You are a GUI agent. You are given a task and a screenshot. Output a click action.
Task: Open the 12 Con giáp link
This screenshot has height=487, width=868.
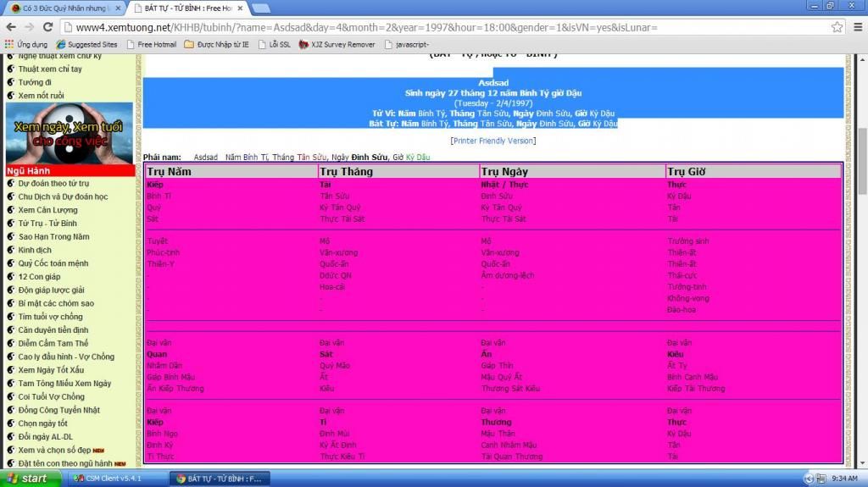pos(39,276)
